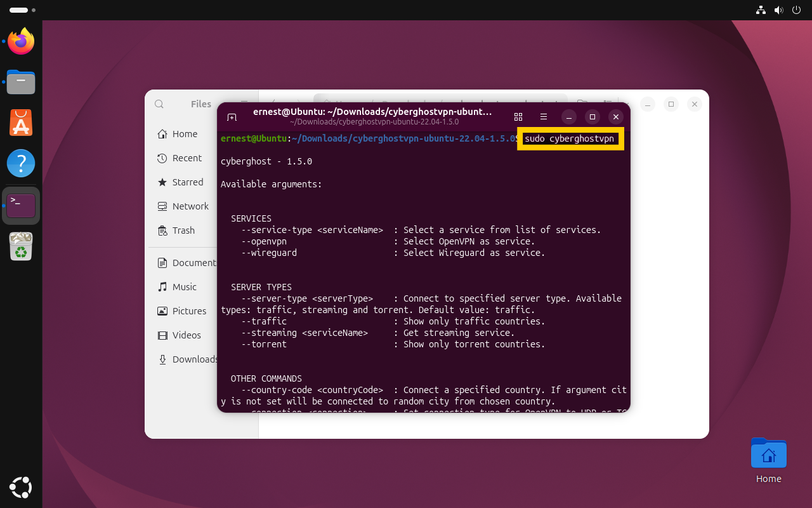
Task: Open Trash in Files sidebar
Action: tap(183, 231)
